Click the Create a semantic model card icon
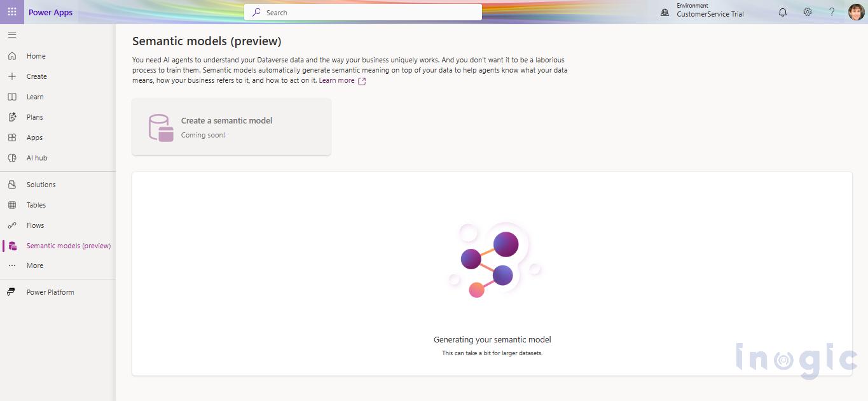868x401 pixels. click(161, 127)
